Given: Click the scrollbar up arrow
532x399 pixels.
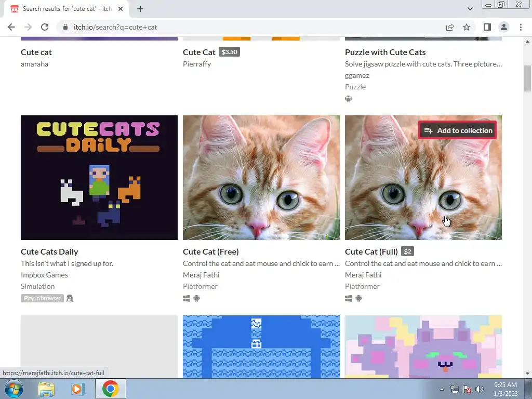Looking at the screenshot, I should click(x=527, y=42).
